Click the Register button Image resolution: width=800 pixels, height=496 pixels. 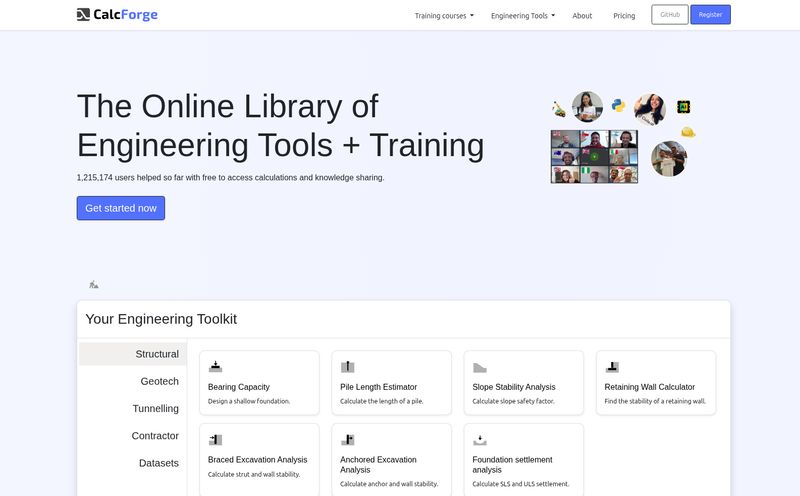tap(710, 15)
